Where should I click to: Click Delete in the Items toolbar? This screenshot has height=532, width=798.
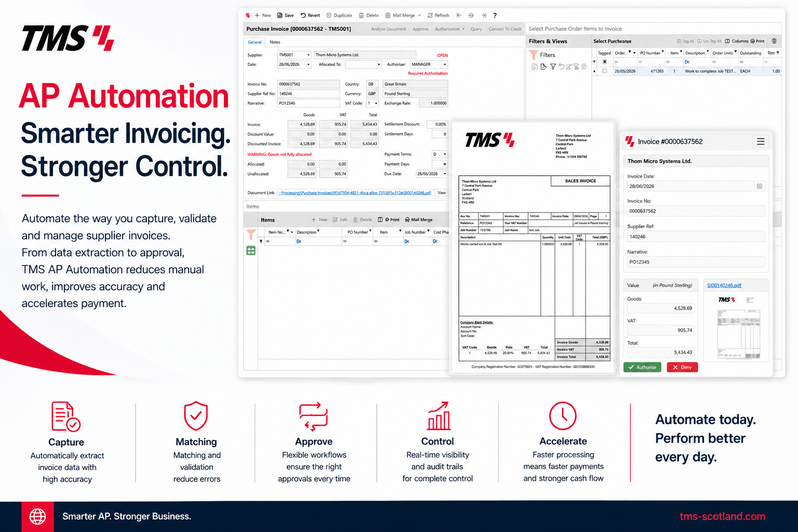point(363,220)
